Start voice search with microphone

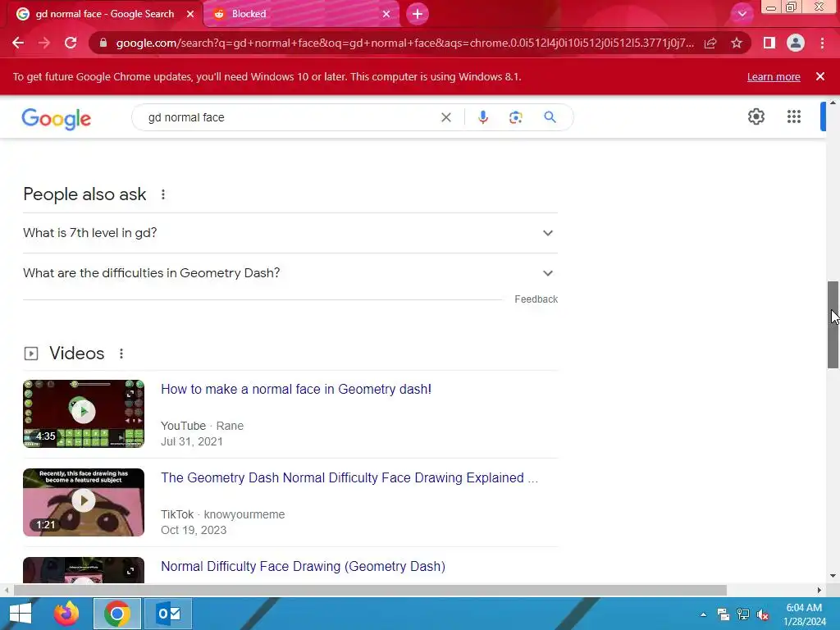(482, 117)
